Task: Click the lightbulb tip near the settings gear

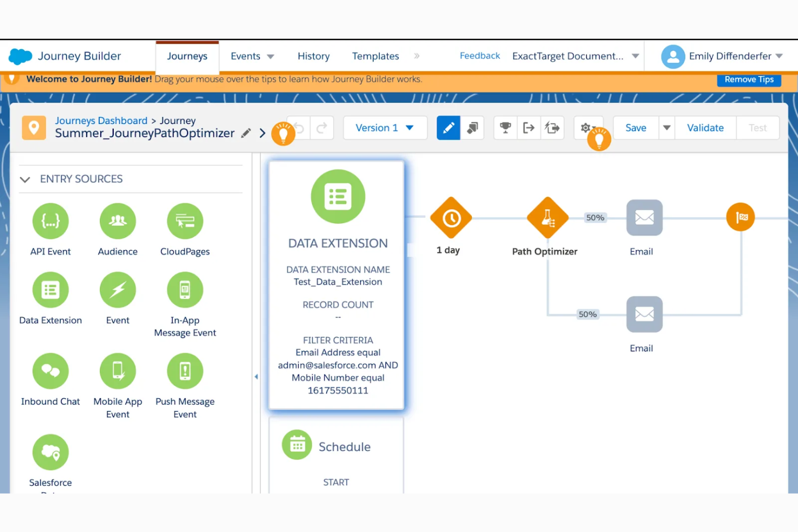Action: tap(599, 140)
